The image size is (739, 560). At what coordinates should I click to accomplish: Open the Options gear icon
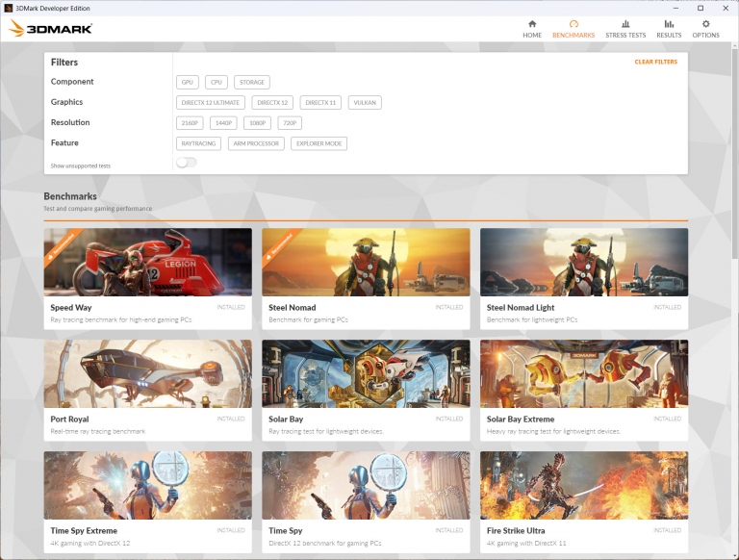[705, 24]
